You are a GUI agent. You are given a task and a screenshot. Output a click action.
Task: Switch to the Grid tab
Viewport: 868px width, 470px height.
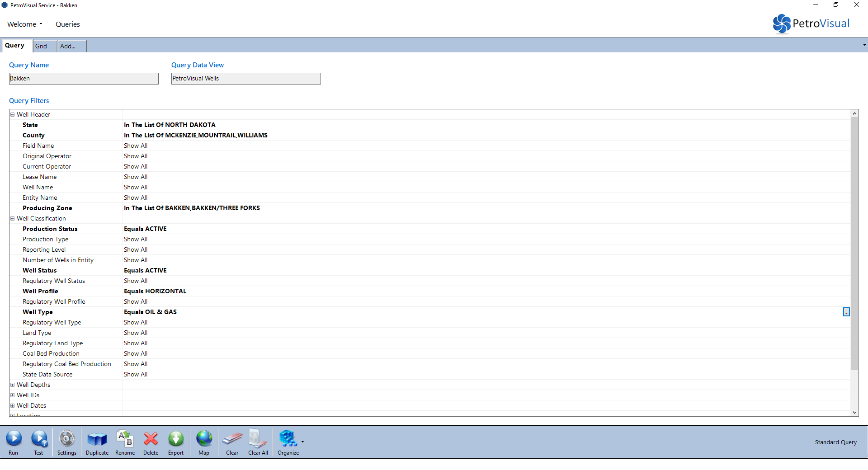(42, 46)
